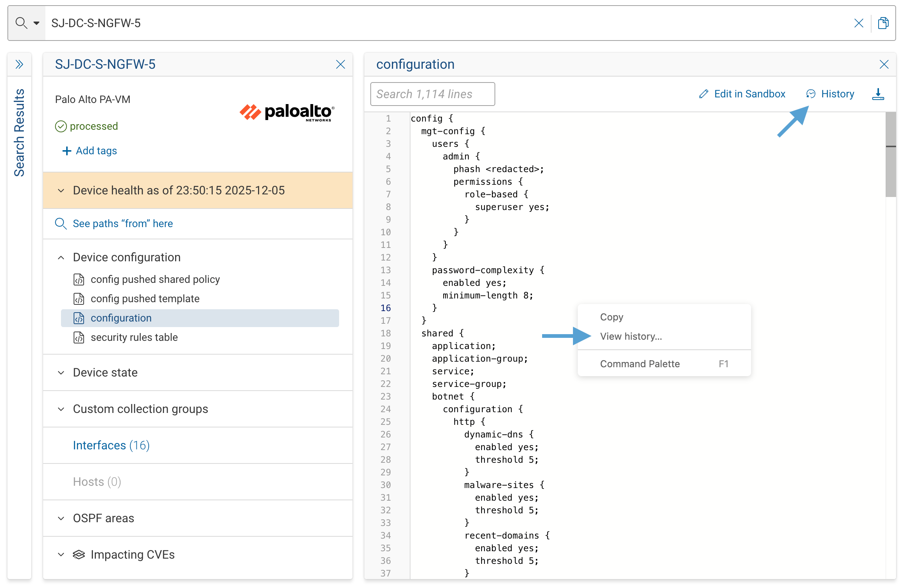The image size is (905, 588).
Task: Select the config pushed template file icon
Action: (x=79, y=299)
